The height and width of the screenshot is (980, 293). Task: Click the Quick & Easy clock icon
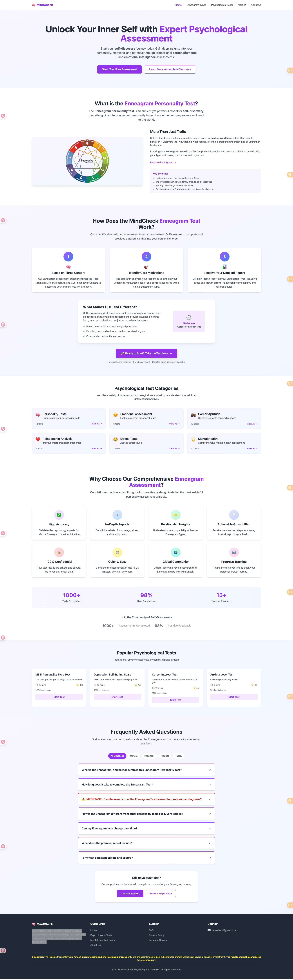tap(117, 552)
